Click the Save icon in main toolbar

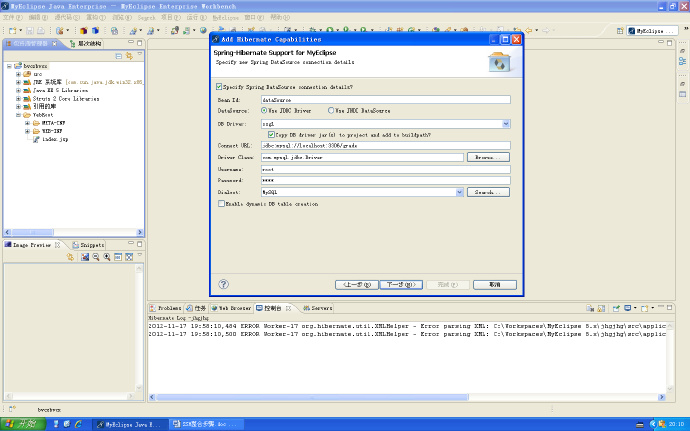pos(29,30)
